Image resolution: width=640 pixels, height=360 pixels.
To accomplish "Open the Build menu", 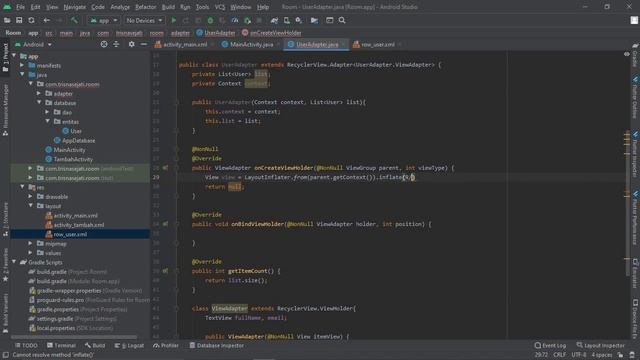I will (168, 7).
